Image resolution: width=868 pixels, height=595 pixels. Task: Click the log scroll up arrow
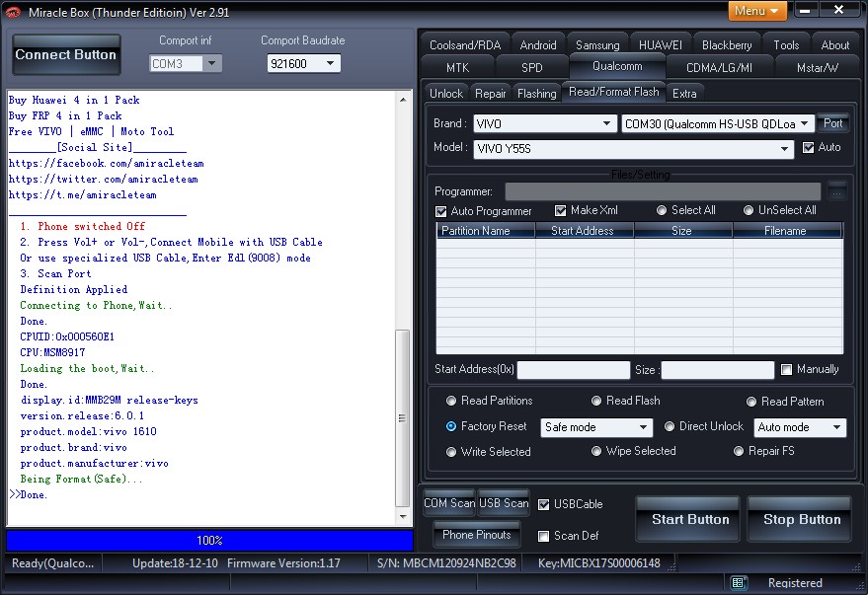[x=403, y=100]
